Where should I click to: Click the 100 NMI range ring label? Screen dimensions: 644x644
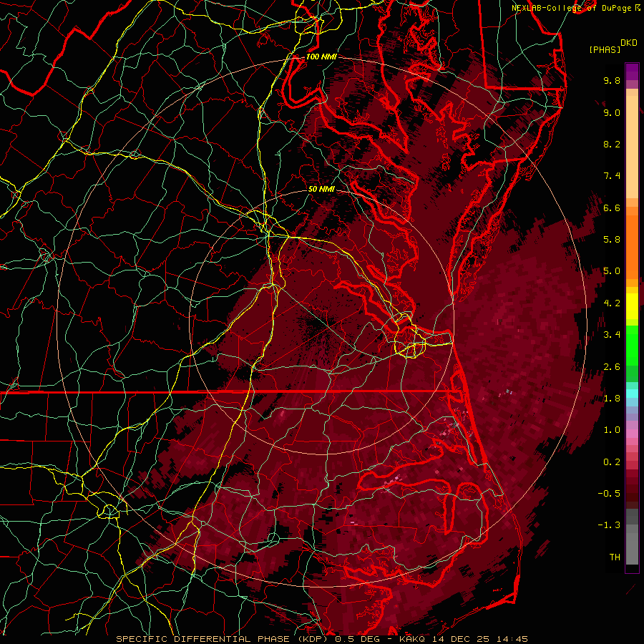click(x=321, y=57)
